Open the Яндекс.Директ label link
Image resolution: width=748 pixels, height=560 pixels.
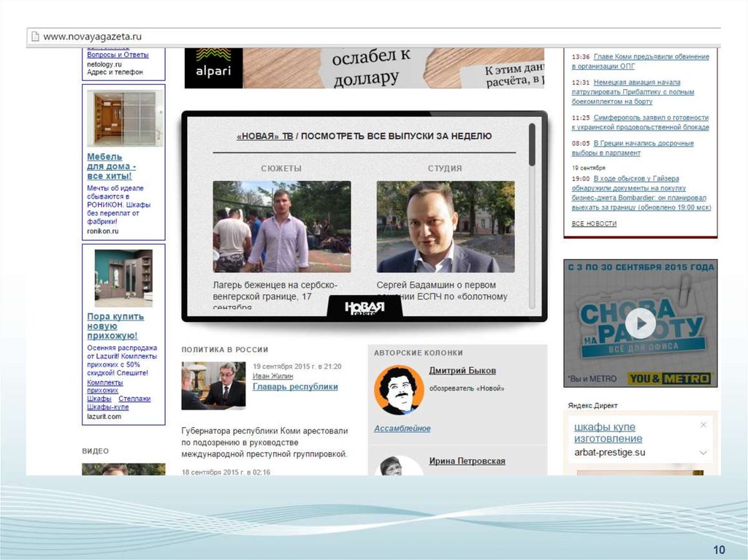(592, 405)
